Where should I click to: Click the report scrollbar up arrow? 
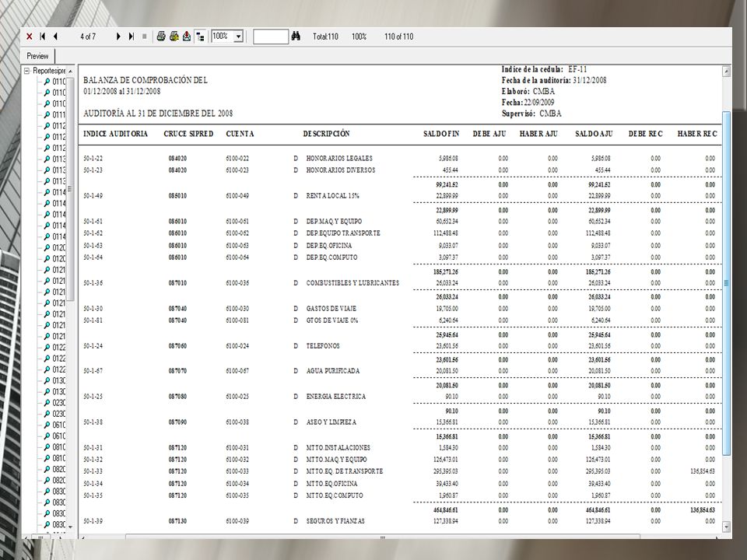727,72
